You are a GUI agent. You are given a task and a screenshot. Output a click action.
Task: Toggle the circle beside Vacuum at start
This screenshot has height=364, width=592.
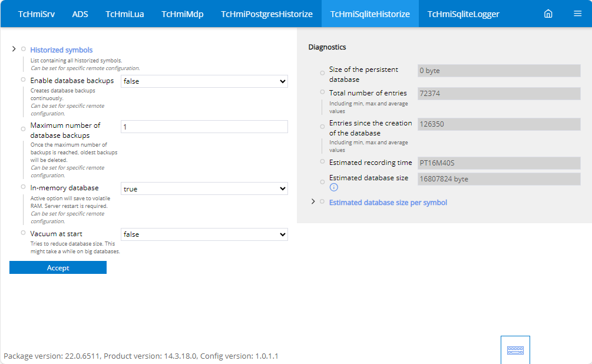23,233
